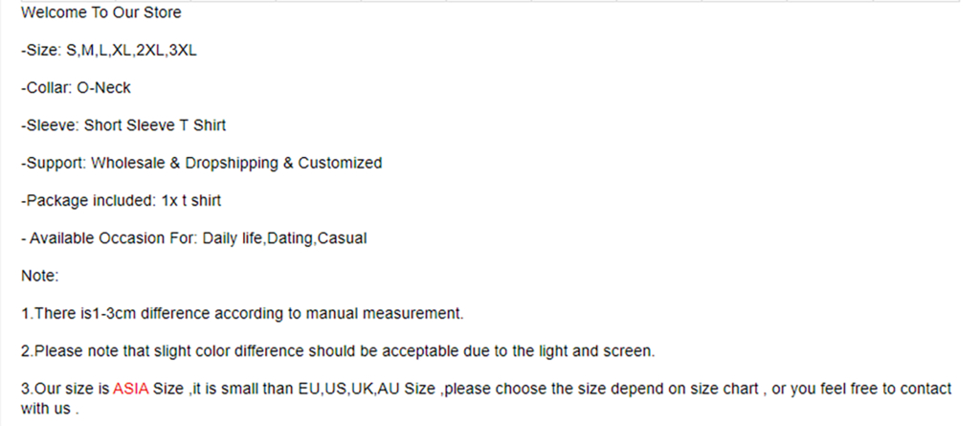Click the "Note:" label
Viewport: 980px width, 426px height.
[x=40, y=276]
